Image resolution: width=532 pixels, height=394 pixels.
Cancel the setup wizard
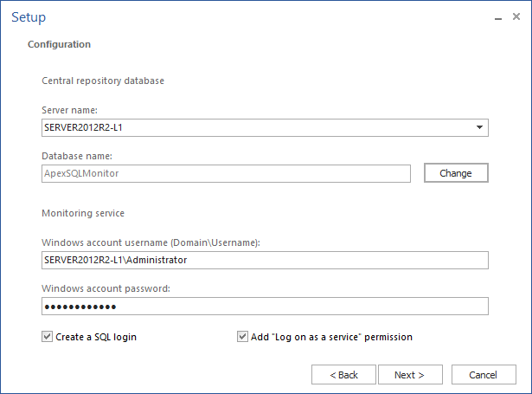click(484, 375)
